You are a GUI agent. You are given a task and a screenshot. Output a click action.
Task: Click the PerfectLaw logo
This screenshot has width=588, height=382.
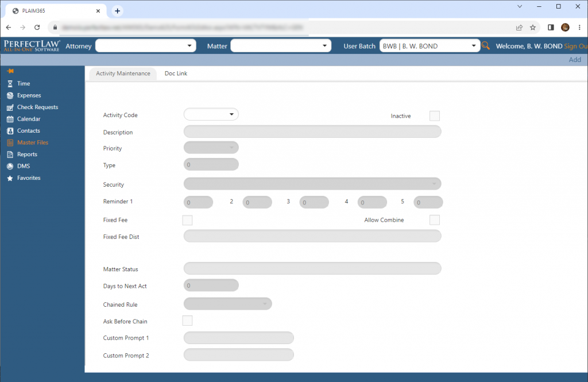pos(32,46)
